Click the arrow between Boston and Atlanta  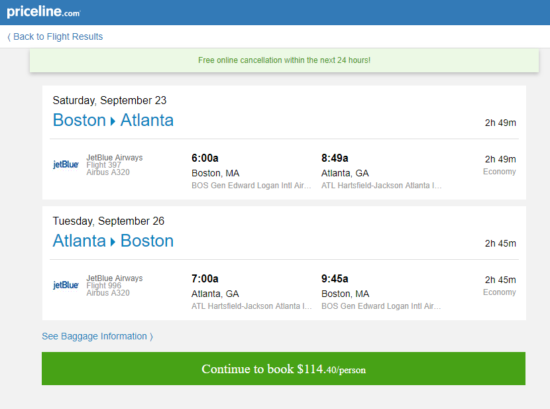(x=113, y=121)
